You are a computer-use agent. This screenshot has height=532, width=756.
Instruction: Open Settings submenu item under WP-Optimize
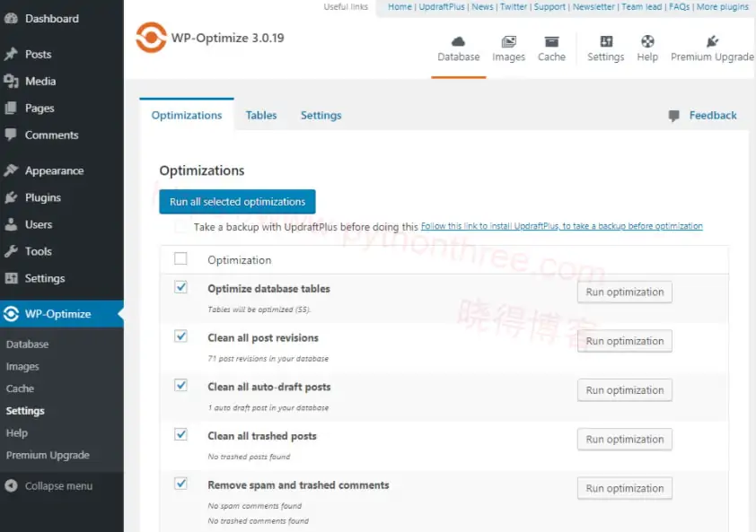[x=25, y=411]
